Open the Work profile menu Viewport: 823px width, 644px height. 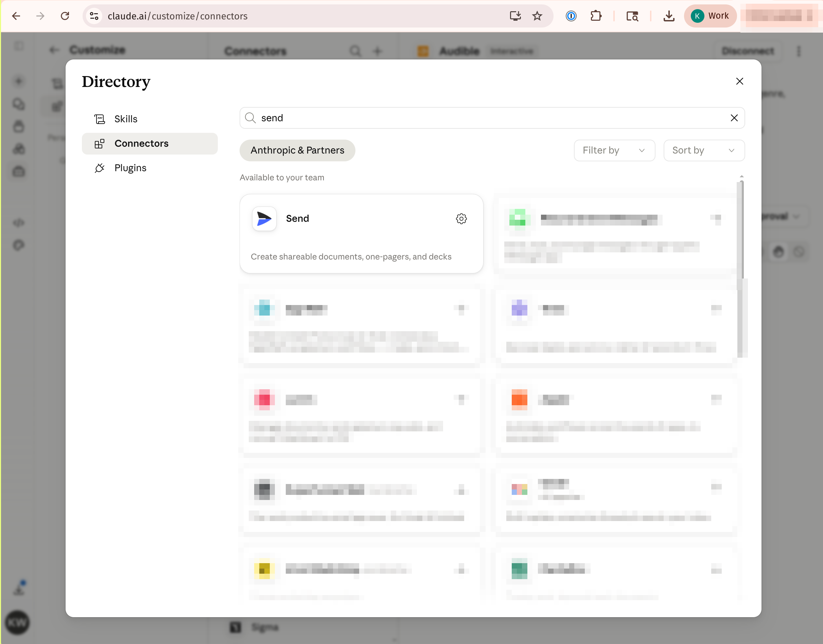tap(710, 16)
